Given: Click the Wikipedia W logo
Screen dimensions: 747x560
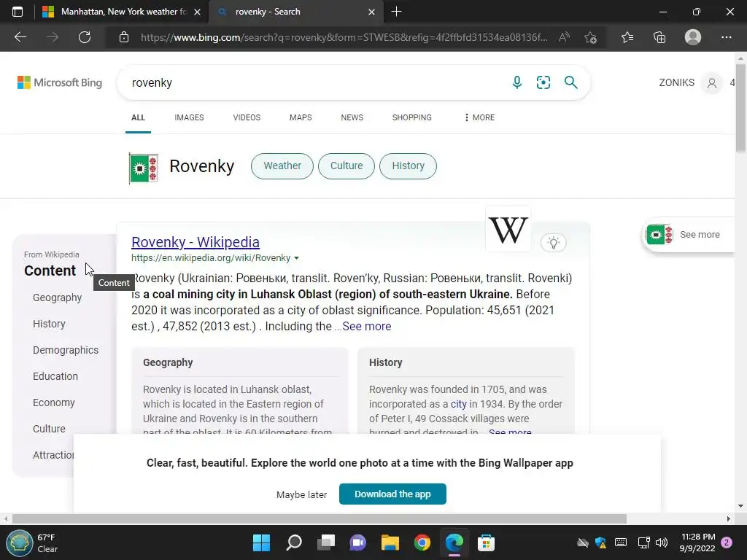Looking at the screenshot, I should (508, 230).
